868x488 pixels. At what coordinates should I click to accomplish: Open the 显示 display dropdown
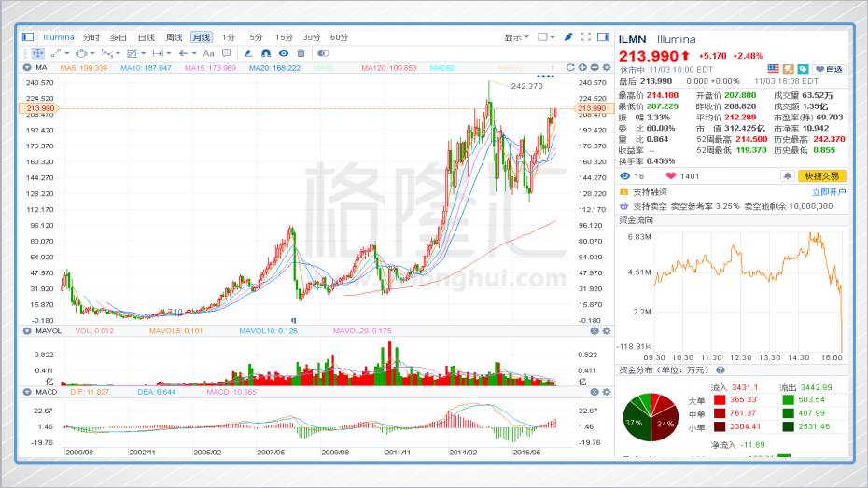[x=516, y=37]
